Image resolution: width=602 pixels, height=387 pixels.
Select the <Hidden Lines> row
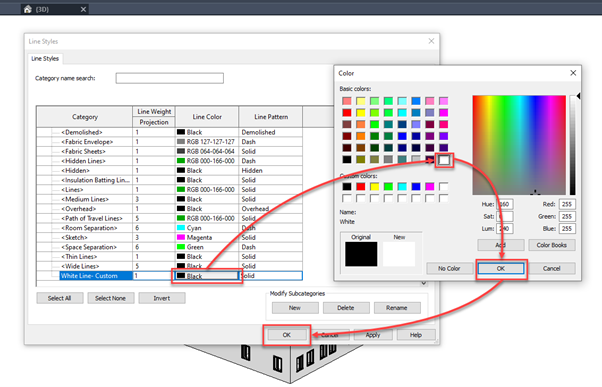pos(170,161)
